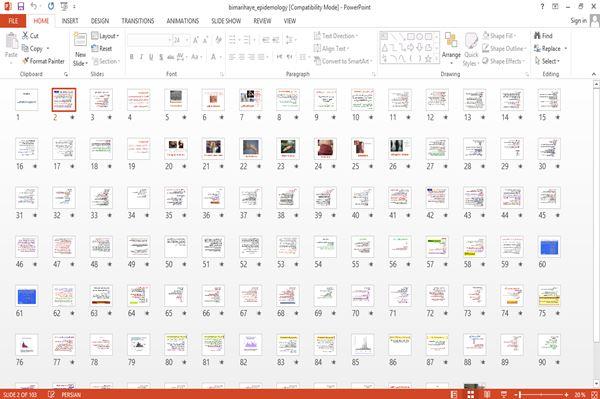Select slide 1 thumbnail

[x=26, y=99]
